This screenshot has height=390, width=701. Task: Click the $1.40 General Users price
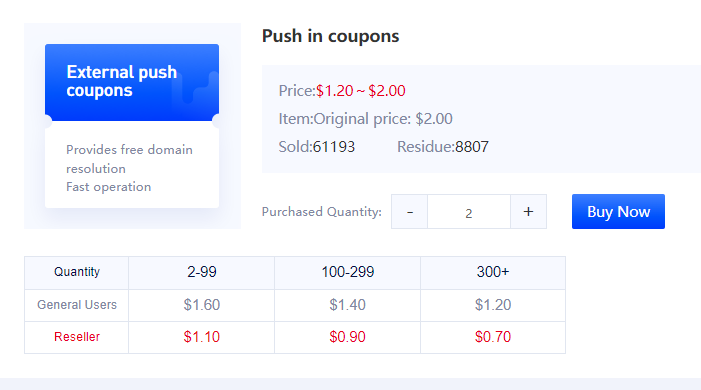pos(347,305)
